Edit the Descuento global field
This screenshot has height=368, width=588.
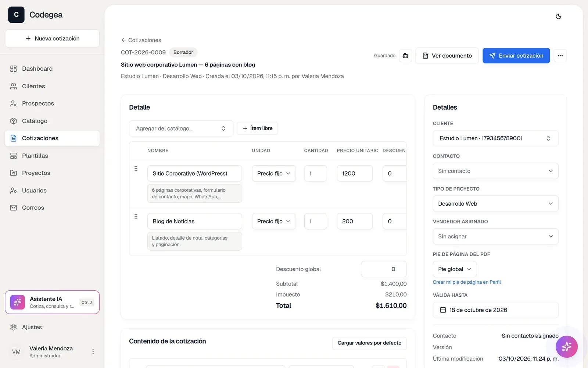point(384,269)
